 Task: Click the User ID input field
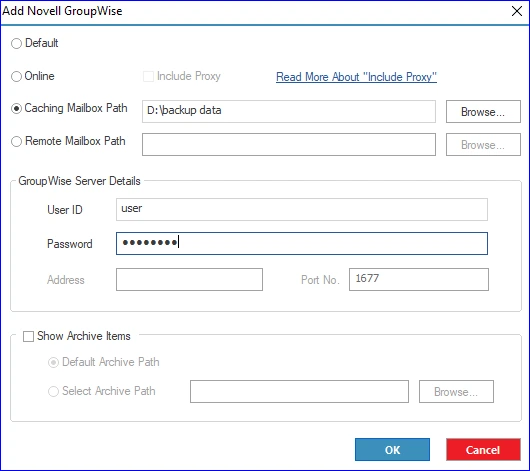click(302, 210)
